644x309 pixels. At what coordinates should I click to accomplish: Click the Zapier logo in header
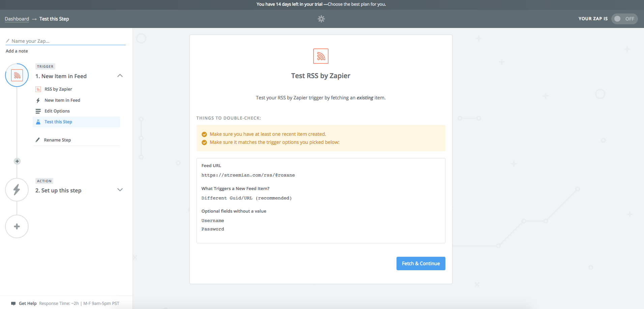click(x=321, y=19)
